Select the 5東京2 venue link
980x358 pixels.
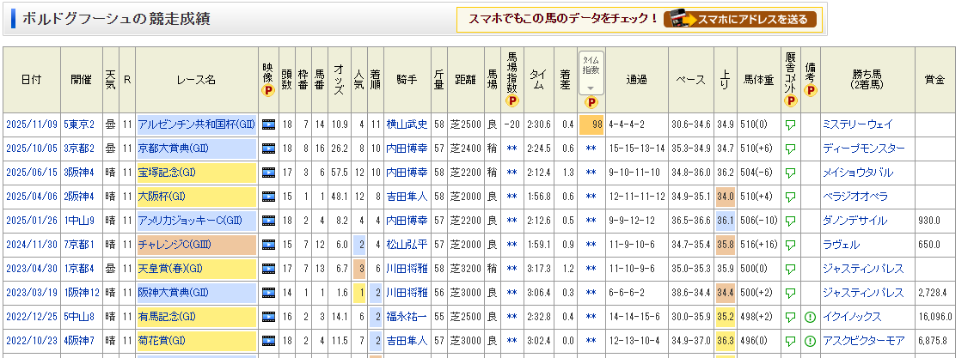pos(79,124)
